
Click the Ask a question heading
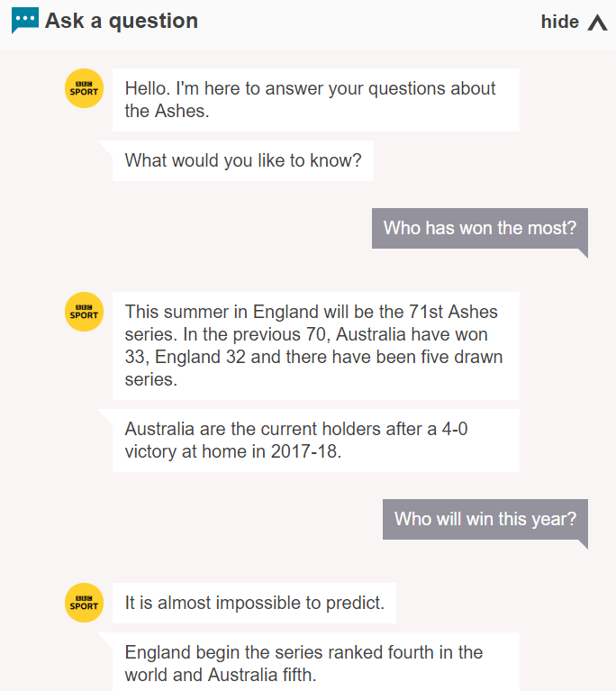pos(122,21)
